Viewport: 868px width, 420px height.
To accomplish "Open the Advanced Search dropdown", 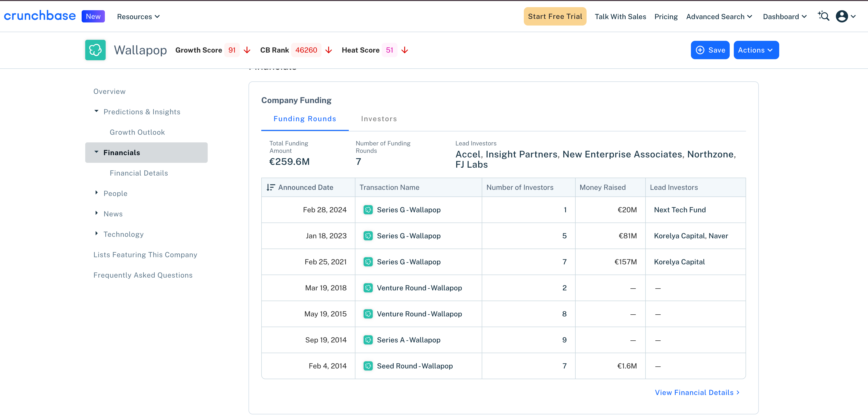I will (x=719, y=17).
